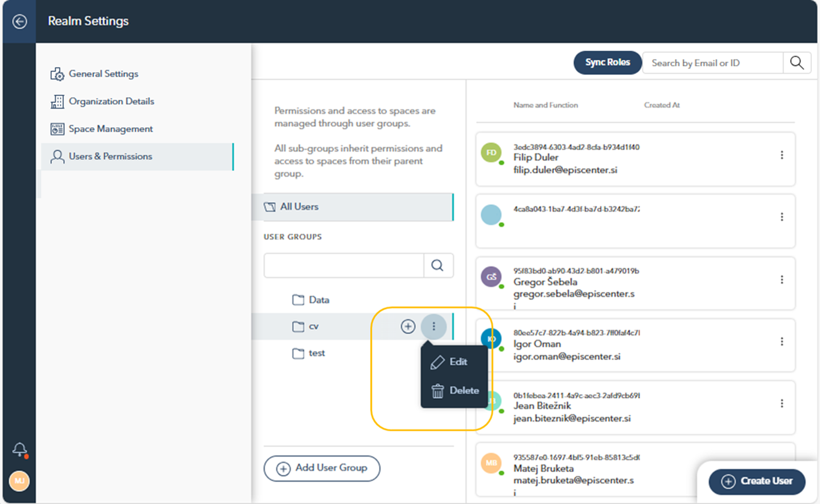The width and height of the screenshot is (820, 504).
Task: Choose Delete from the cv context menu
Action: (x=454, y=391)
